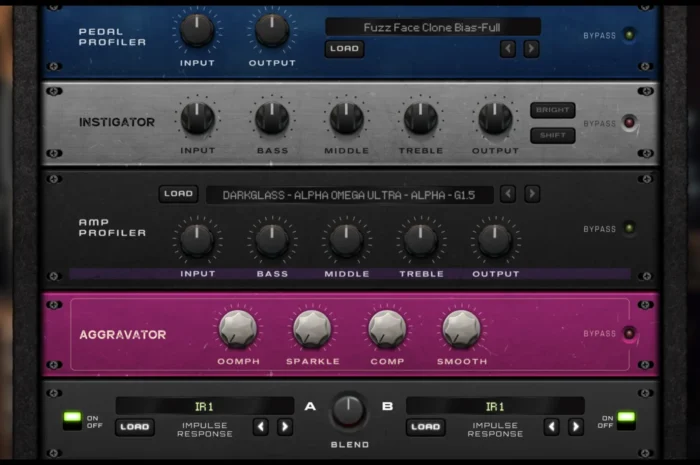The width and height of the screenshot is (700, 465).
Task: Toggle the Instigator bypass switch
Action: click(629, 123)
